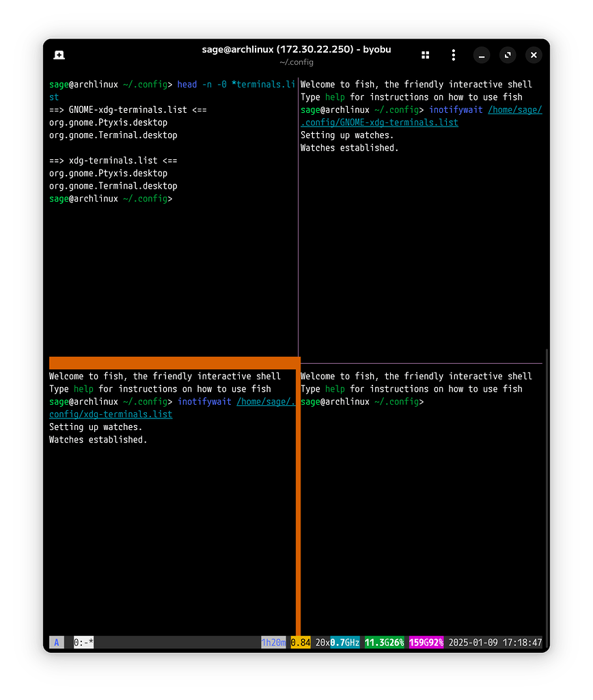593x700 pixels.
Task: Click the byobu A prefix indicator
Action: coord(57,643)
